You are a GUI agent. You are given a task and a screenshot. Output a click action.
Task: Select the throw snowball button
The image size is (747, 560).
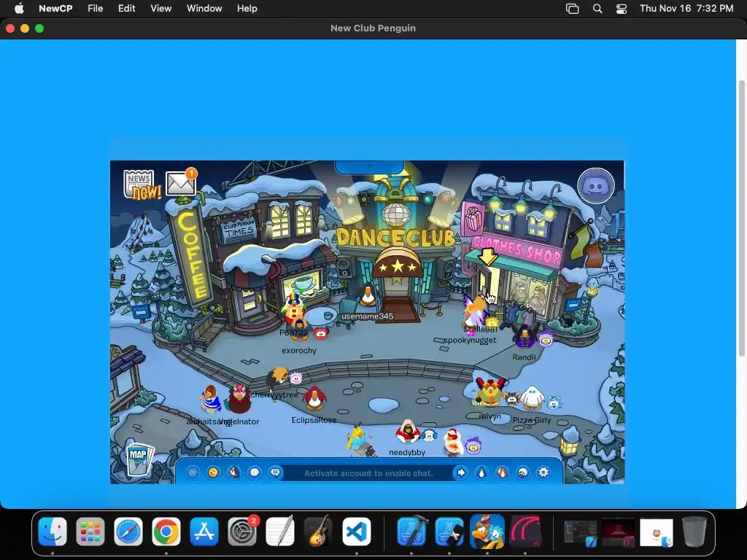(x=255, y=472)
